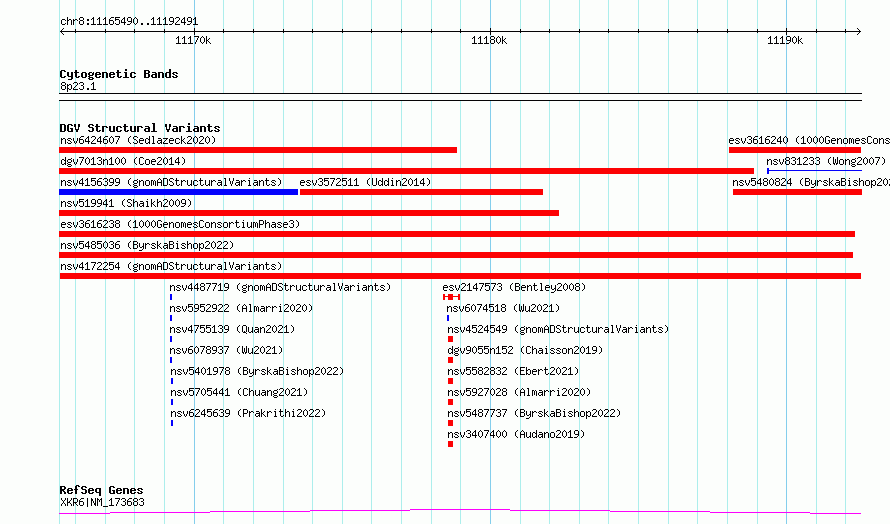Select nsv3407400 (Audano2019) label
890x524 pixels.
516,434
